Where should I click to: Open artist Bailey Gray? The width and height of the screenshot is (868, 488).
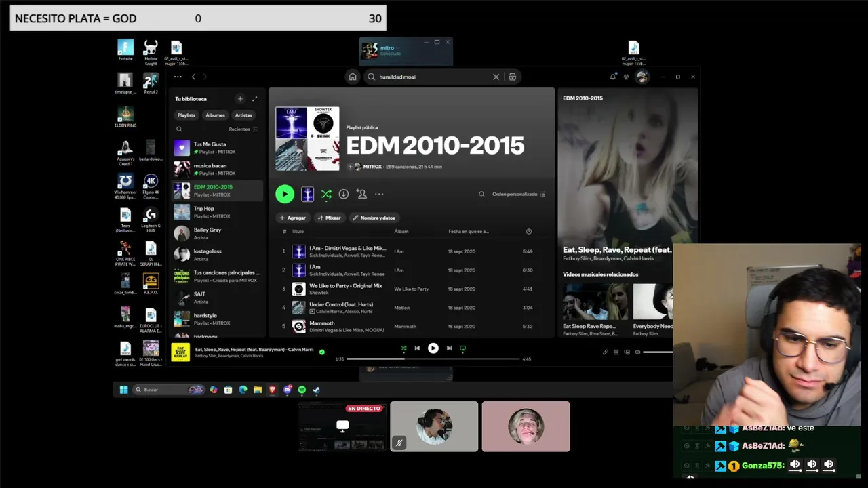coord(217,233)
